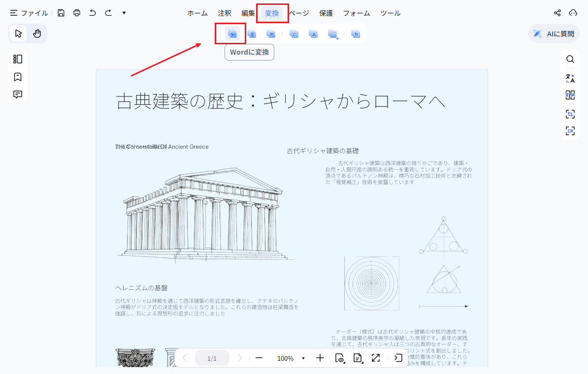Open the batch convert icon

(x=356, y=34)
